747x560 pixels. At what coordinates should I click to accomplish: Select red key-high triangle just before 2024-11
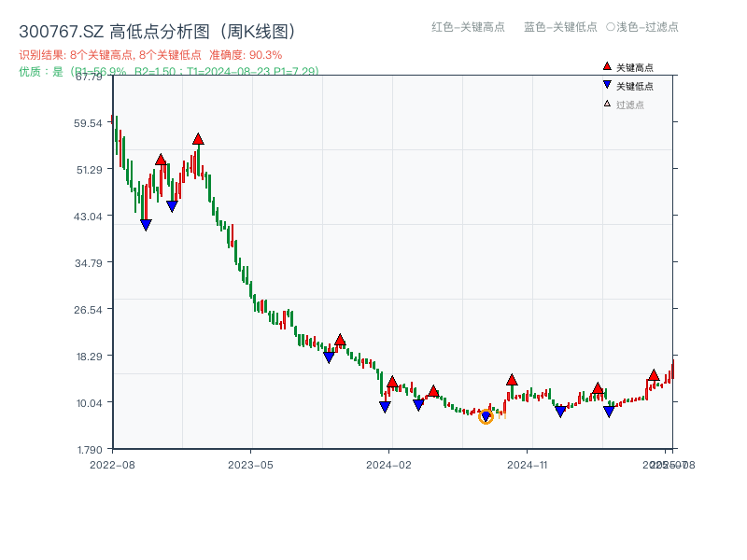pyautogui.click(x=512, y=380)
